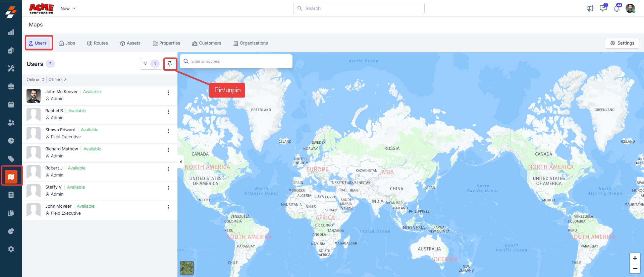Open the dashboard bar chart sidebar icon
The height and width of the screenshot is (277, 644).
click(x=11, y=32)
